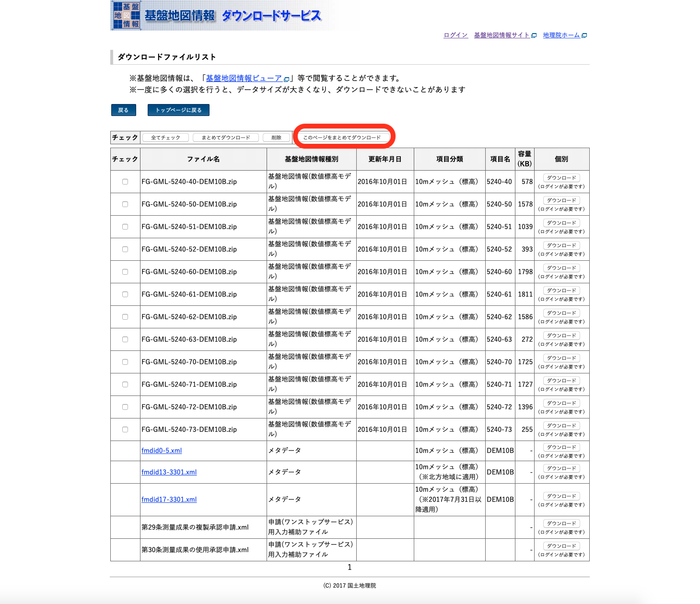Click external-link icon beside 基盤地図情報サイト

click(x=534, y=35)
